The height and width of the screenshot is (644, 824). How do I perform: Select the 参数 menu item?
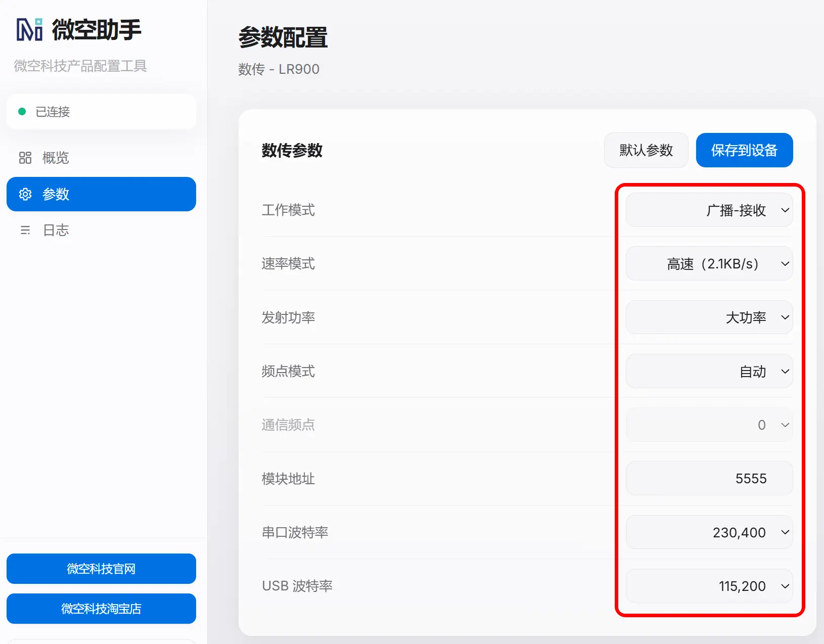pyautogui.click(x=101, y=194)
